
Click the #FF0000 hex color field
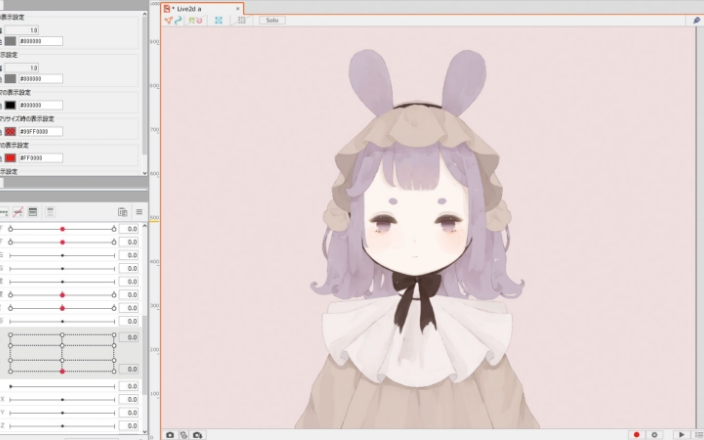pyautogui.click(x=40, y=158)
